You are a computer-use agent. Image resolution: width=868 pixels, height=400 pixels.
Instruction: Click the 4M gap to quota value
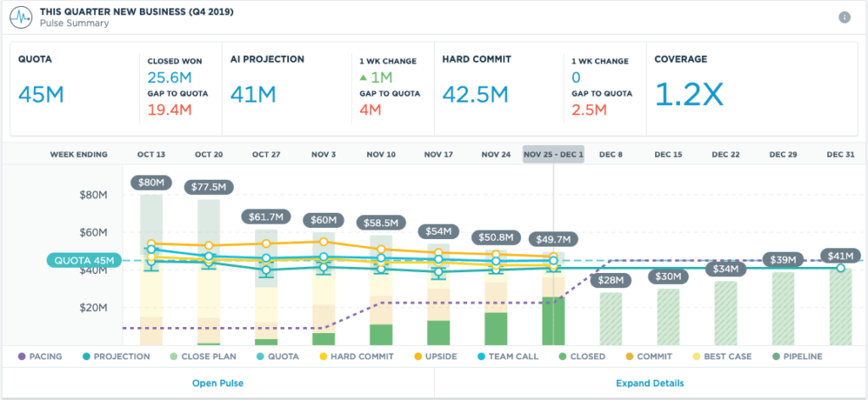tap(371, 109)
